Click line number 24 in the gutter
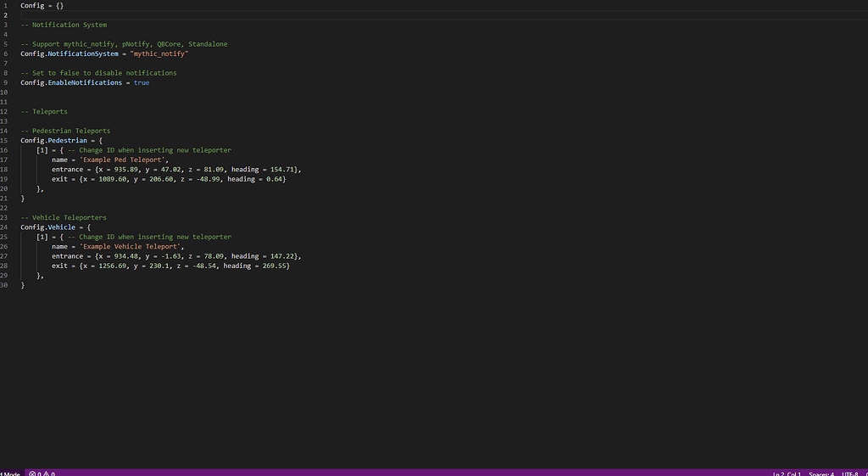 4,227
